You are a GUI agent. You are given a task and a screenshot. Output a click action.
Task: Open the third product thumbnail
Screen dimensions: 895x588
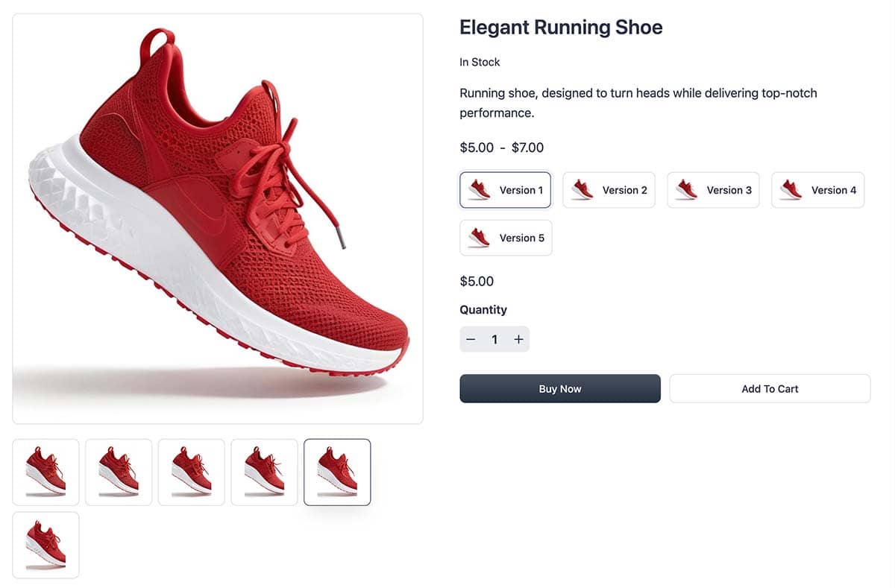coord(192,472)
